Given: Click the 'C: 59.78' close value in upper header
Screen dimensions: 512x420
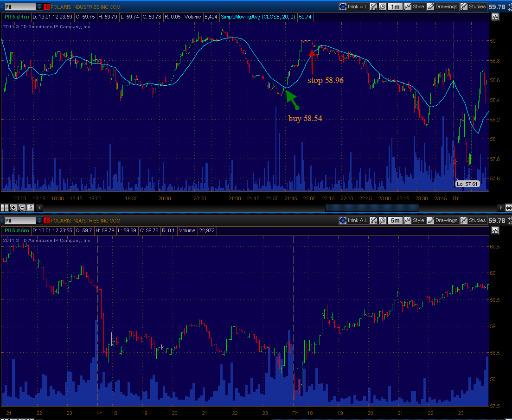Looking at the screenshot, I should (x=152, y=17).
